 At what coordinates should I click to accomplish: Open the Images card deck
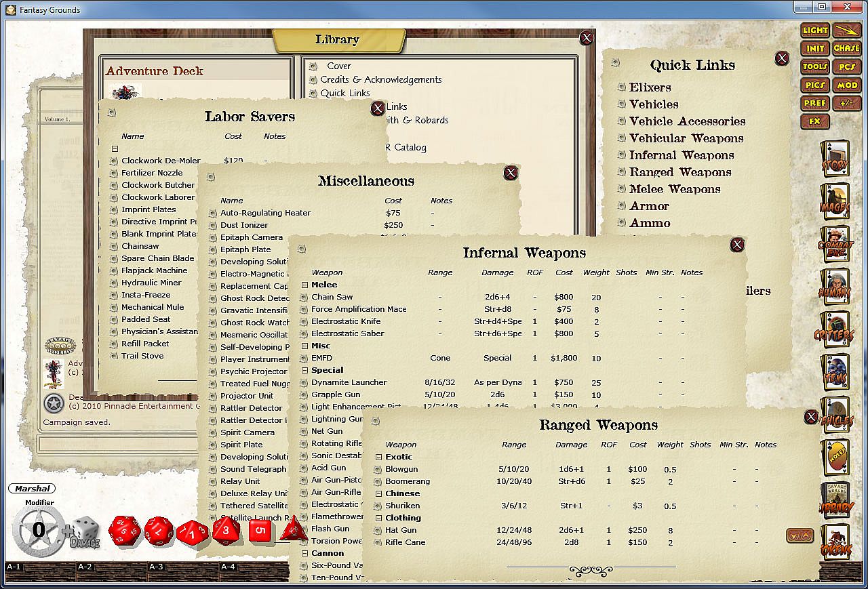[x=835, y=202]
